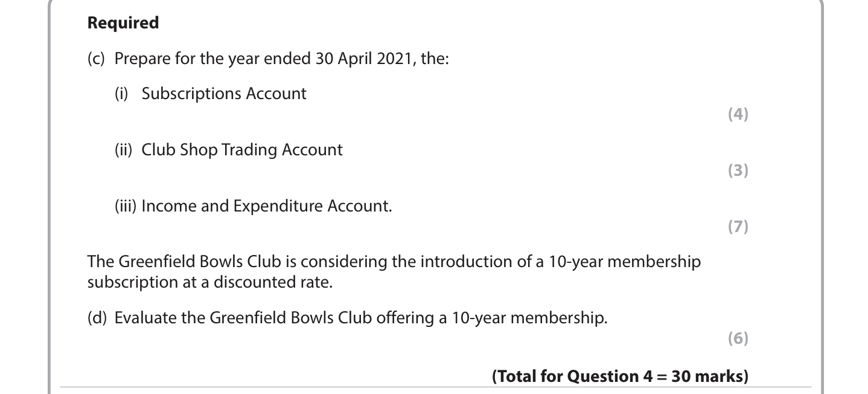Click the "(c)" question part label

tap(96, 59)
